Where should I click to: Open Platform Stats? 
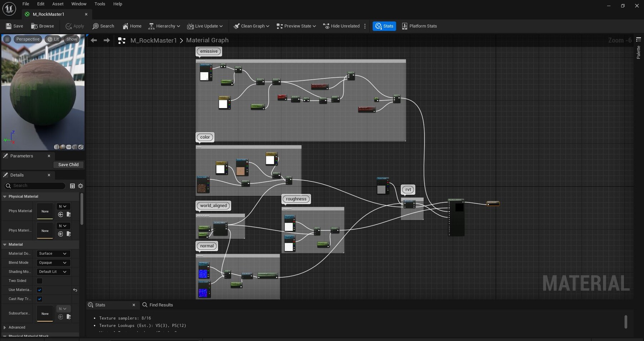click(x=419, y=26)
